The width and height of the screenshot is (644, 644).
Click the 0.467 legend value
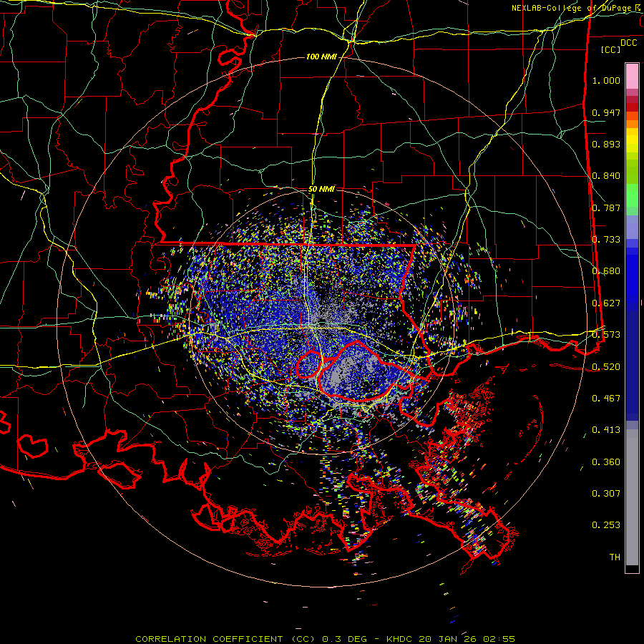[x=606, y=398]
